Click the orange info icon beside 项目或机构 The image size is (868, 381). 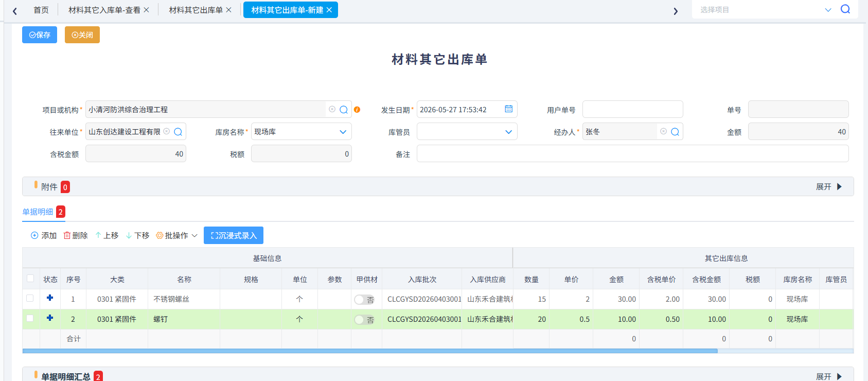click(x=357, y=110)
